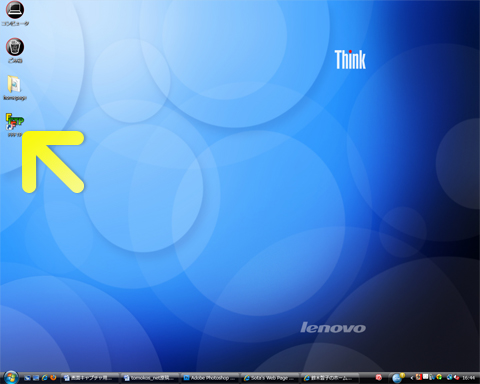
Task: Click the blue globe tray icon with badge
Action: (x=398, y=378)
